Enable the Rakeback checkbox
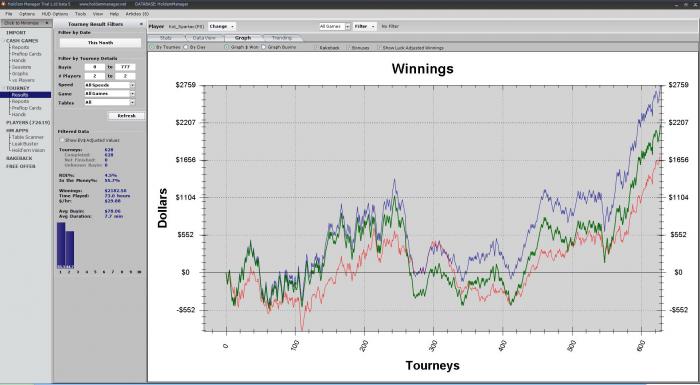This screenshot has height=385, width=700. tap(316, 47)
